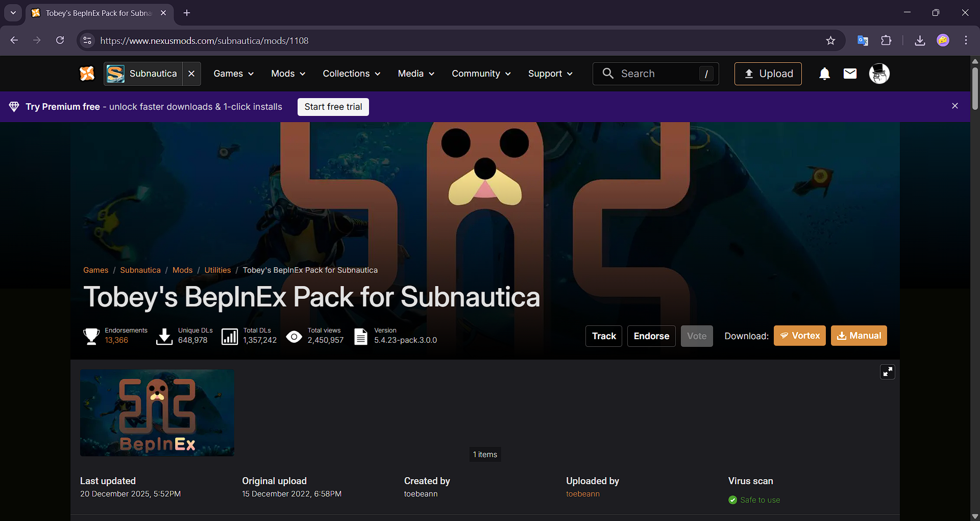
Task: Open the Extensions puzzle icon
Action: click(887, 40)
